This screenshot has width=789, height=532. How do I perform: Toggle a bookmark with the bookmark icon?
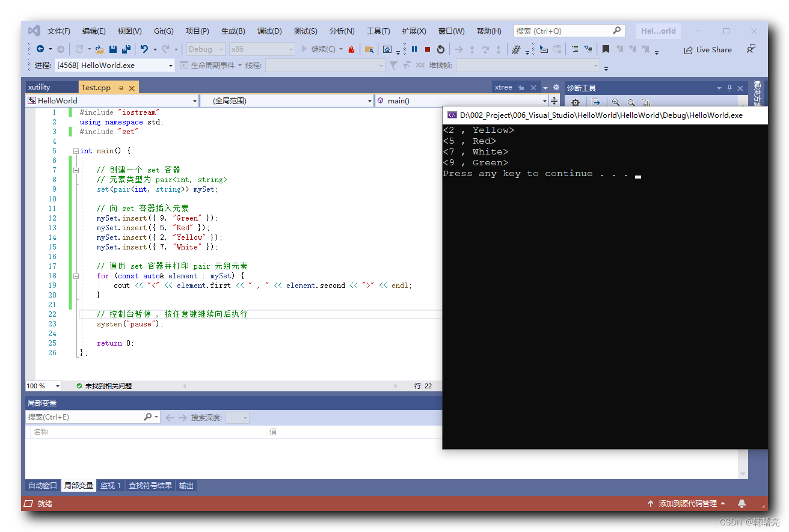(606, 49)
